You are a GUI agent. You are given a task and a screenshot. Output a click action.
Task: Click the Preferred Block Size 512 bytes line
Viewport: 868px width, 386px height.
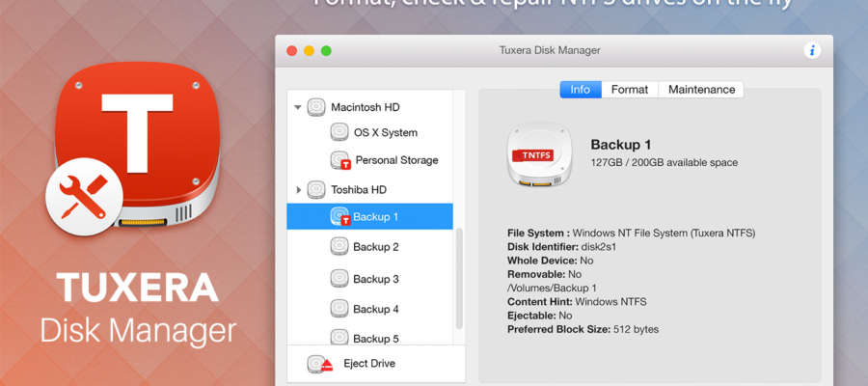(583, 329)
